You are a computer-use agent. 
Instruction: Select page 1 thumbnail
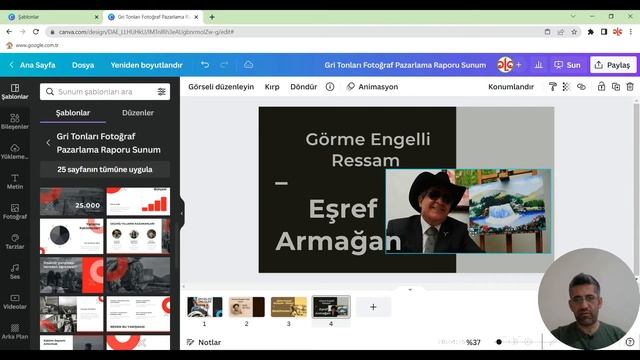pos(204,307)
